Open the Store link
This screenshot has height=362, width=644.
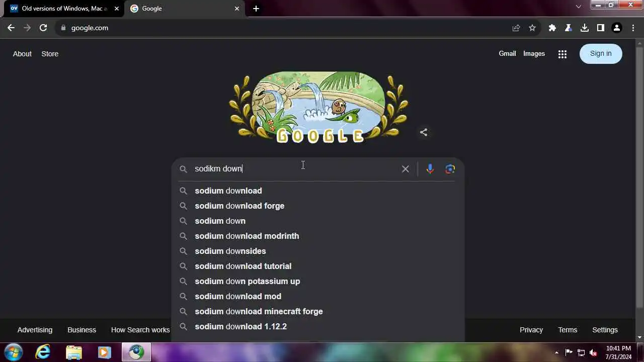tap(50, 54)
